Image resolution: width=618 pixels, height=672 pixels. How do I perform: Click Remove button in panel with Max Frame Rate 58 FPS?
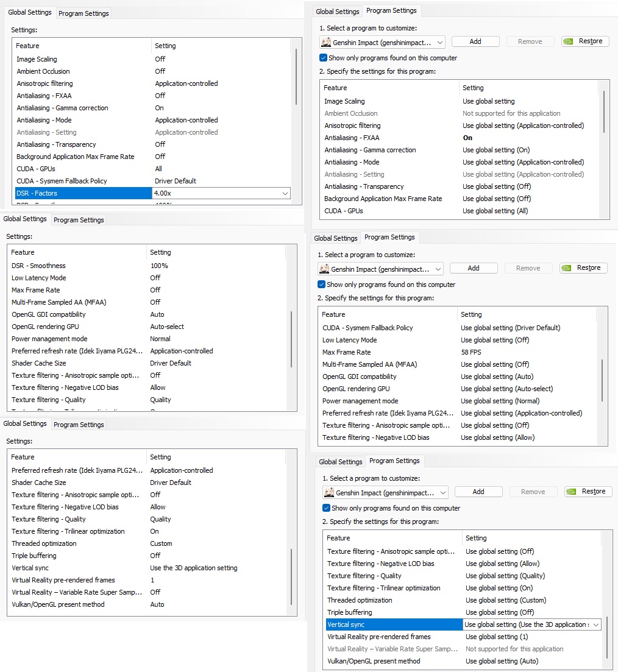(528, 268)
